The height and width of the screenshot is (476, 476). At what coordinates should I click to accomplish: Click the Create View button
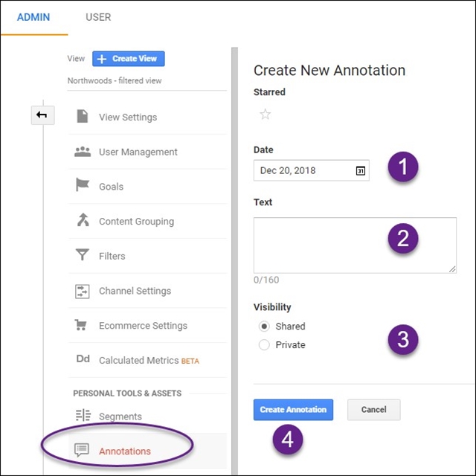tap(129, 59)
